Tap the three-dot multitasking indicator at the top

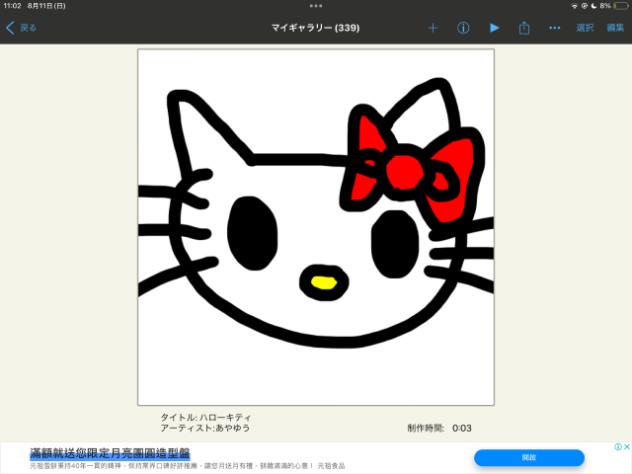(x=316, y=6)
